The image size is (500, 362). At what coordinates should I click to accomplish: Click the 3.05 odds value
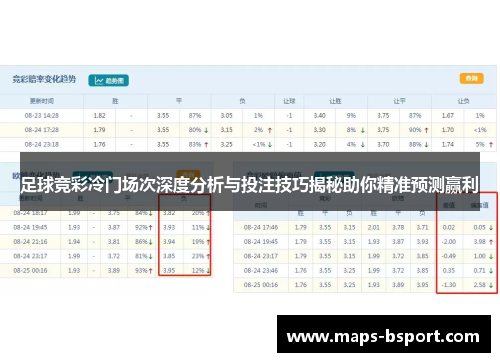(226, 116)
